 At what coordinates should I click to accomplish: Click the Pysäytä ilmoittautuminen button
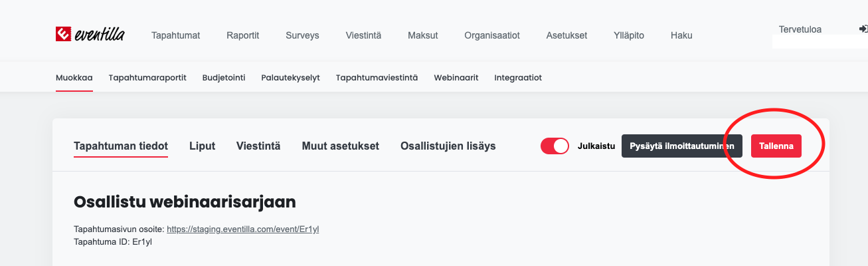pos(682,146)
